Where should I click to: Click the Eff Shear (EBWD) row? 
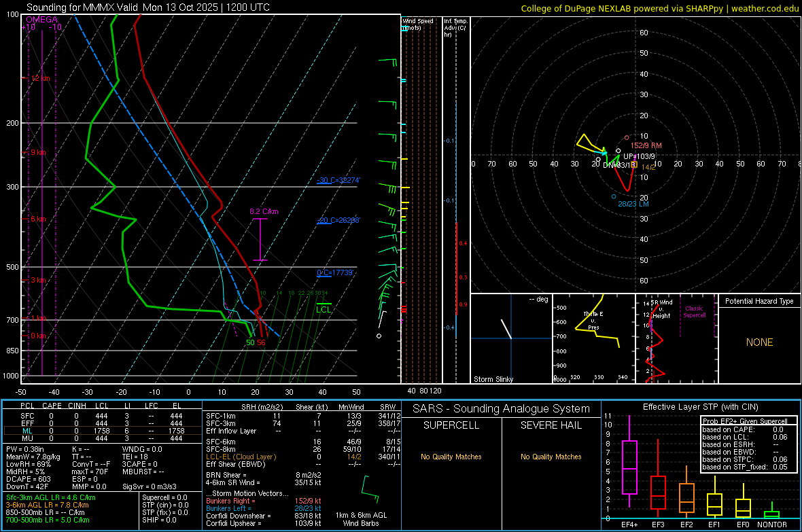pos(303,465)
